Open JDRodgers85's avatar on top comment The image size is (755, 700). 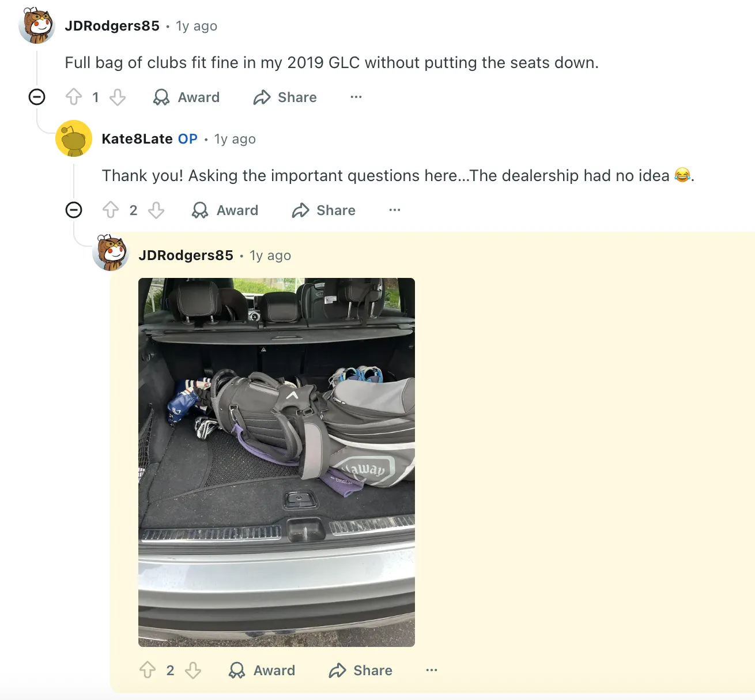[37, 25]
